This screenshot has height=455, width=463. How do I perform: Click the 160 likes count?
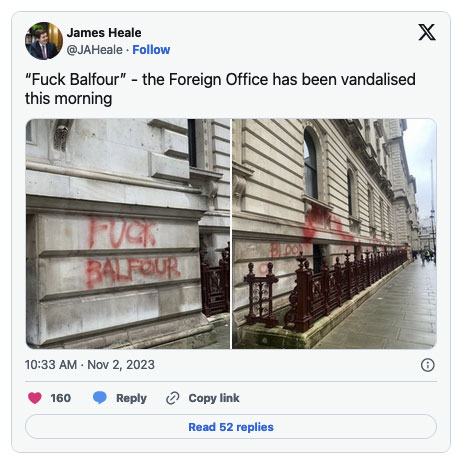(x=61, y=398)
